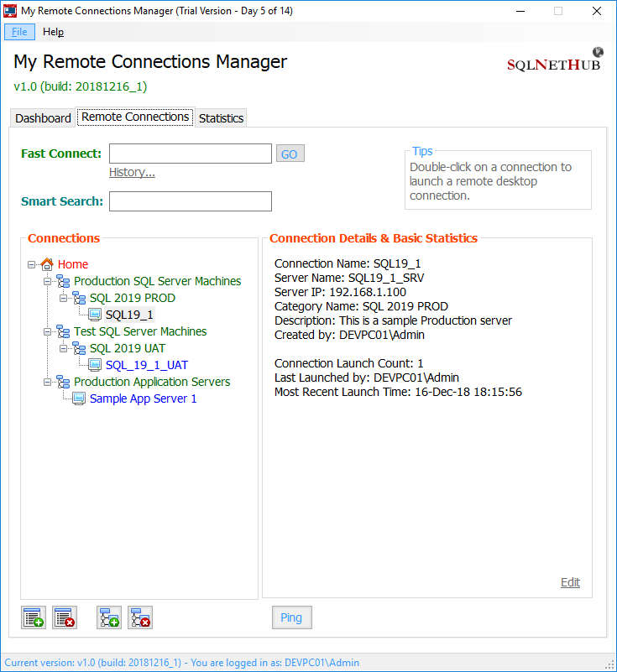Open the Help menu
This screenshot has width=617, height=672.
tap(53, 32)
